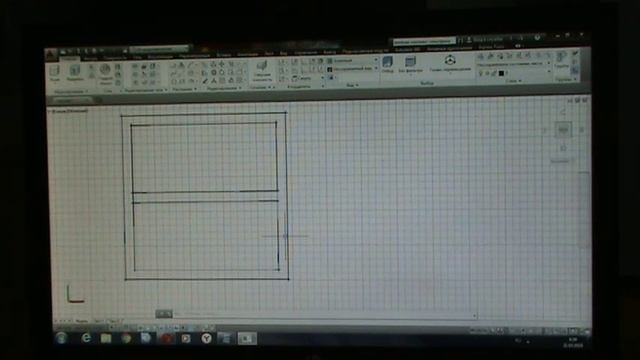The width and height of the screenshot is (640, 360).
Task: Switch to the Home ribbon tab
Action: coord(69,58)
